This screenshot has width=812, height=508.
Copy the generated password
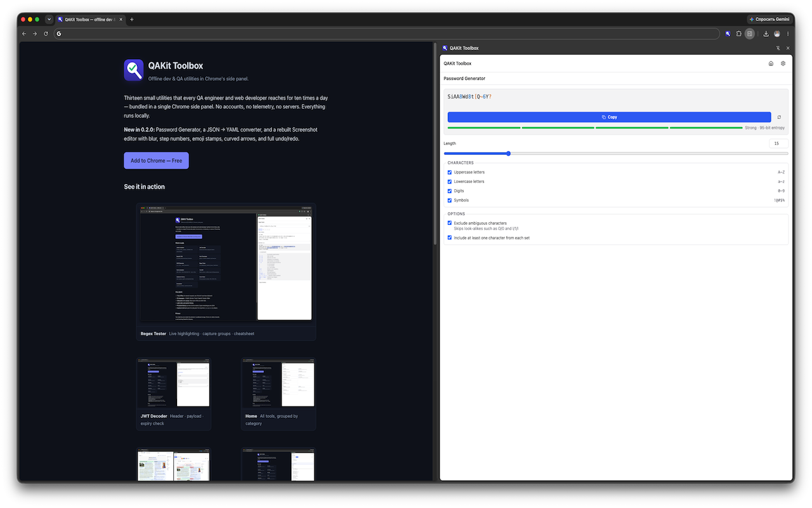[x=609, y=117]
